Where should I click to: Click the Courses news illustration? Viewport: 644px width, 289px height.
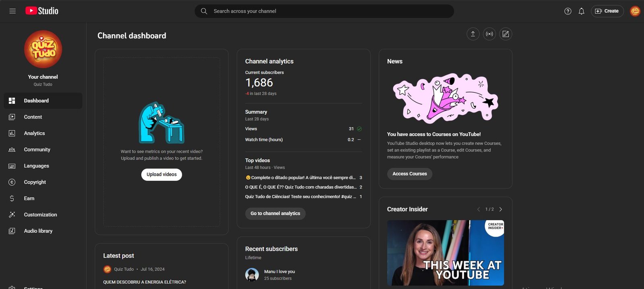coord(446,98)
